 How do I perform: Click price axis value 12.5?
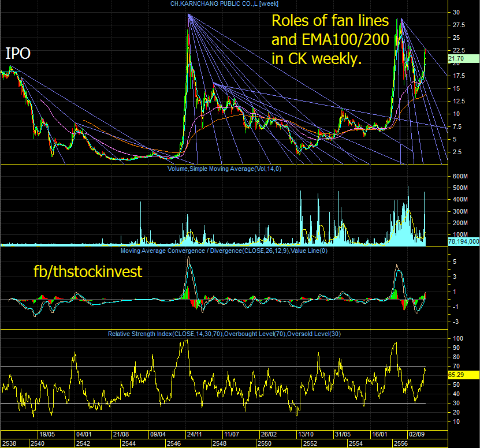click(x=459, y=101)
